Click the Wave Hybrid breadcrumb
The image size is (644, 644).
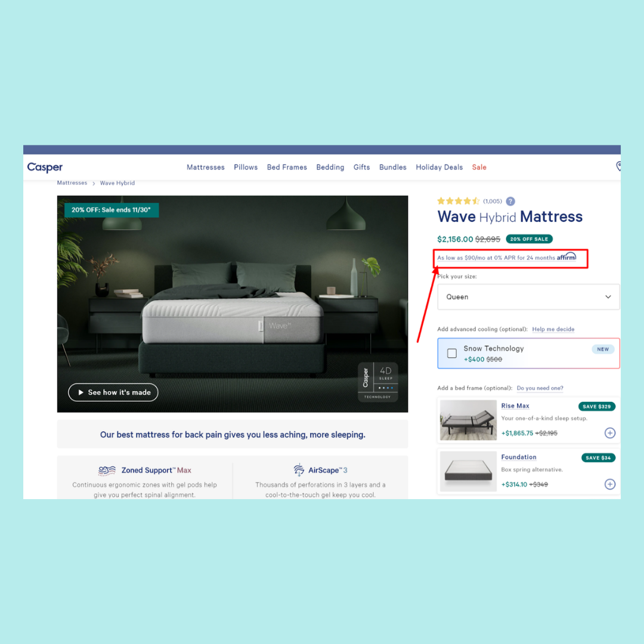pos(117,183)
